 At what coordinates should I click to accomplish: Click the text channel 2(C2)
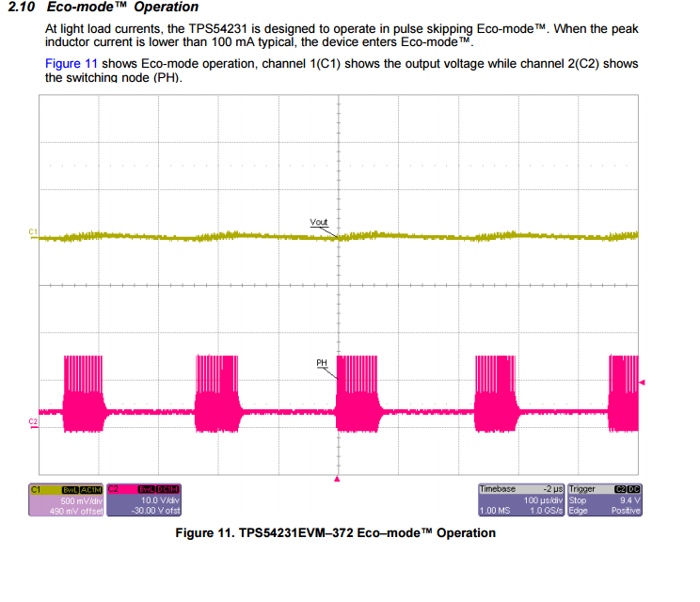[560, 64]
